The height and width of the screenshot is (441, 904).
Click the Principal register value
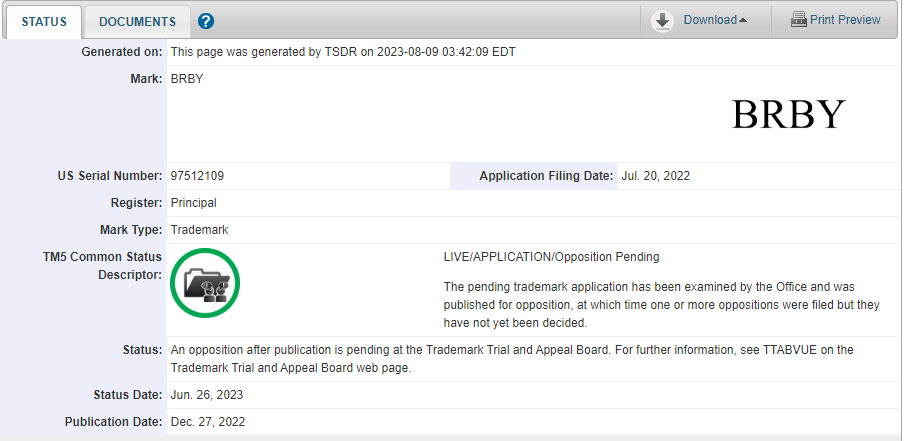(194, 203)
